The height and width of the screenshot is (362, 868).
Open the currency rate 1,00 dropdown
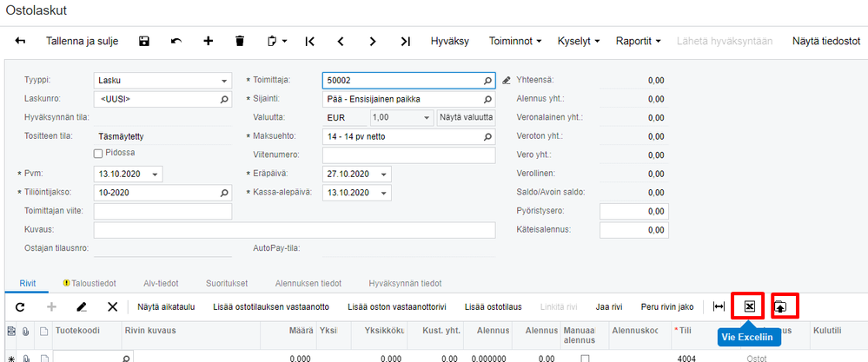coord(427,118)
